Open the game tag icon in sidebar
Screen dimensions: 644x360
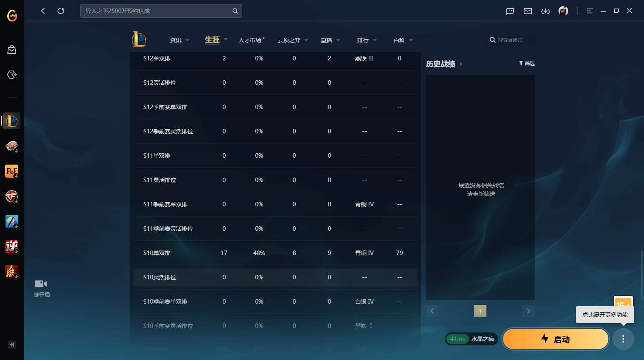12,75
